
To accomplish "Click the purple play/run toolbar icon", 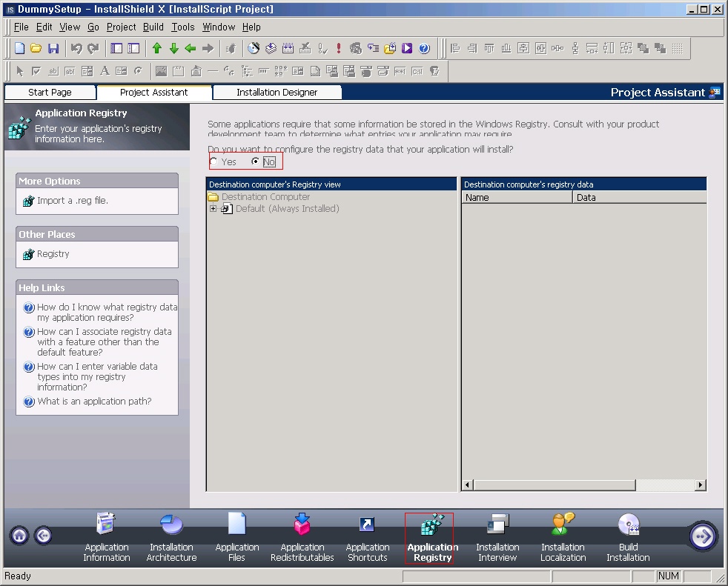I will (407, 48).
